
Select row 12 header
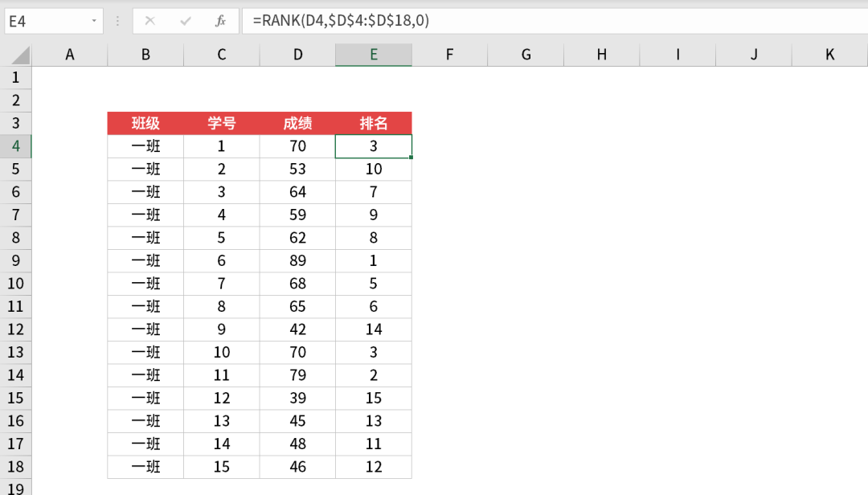(15, 329)
